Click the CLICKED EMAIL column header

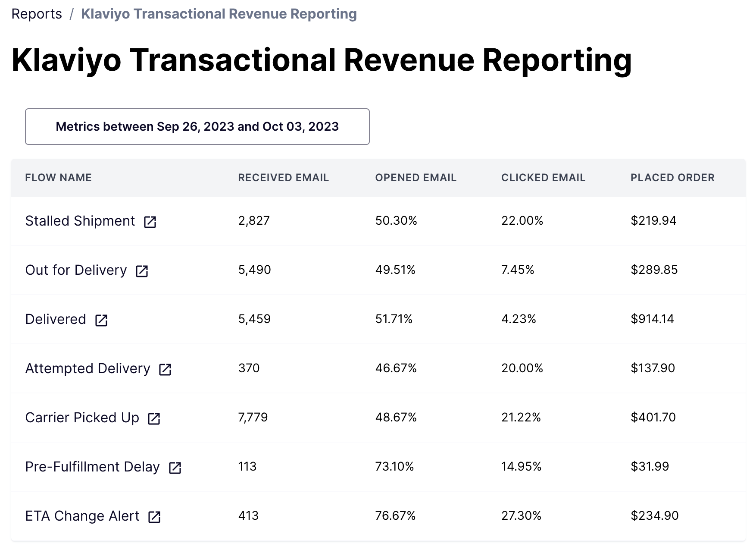click(x=544, y=178)
